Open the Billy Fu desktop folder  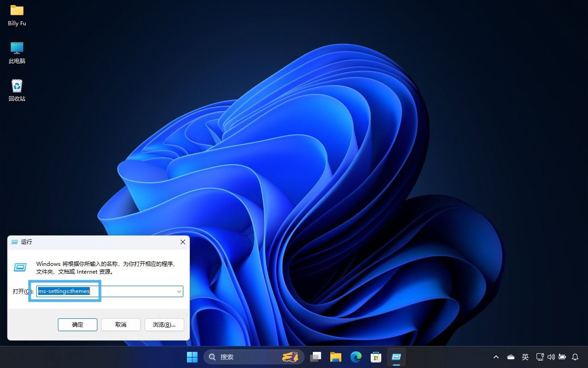(17, 15)
